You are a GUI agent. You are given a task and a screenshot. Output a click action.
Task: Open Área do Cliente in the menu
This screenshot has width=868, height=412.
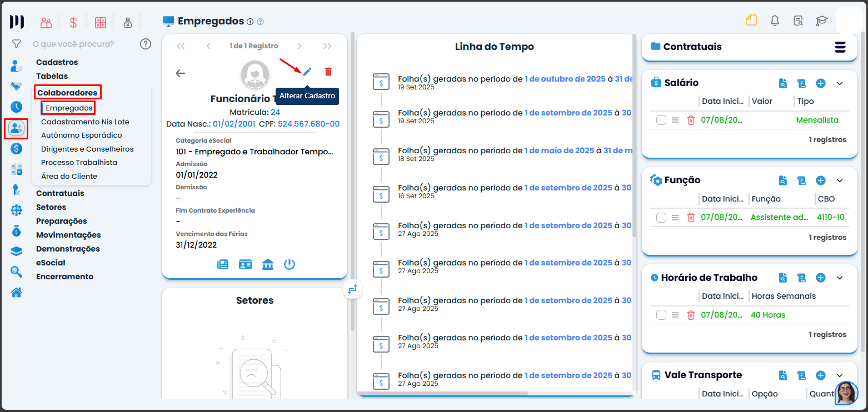coord(69,176)
